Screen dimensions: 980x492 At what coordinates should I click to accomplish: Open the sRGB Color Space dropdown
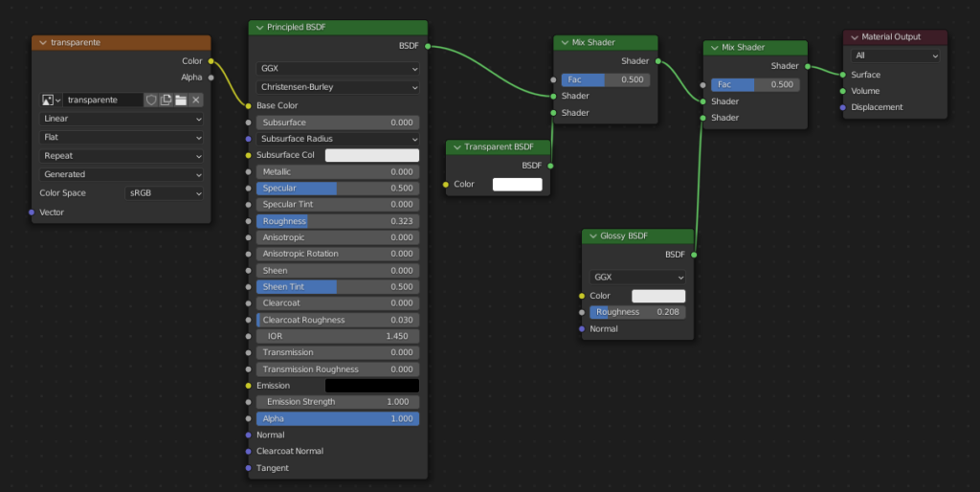click(165, 193)
